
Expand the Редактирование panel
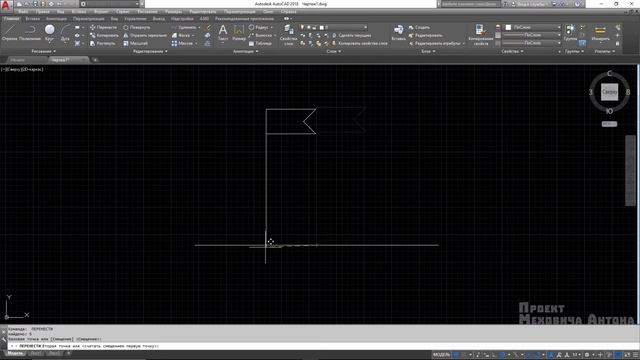[150, 51]
